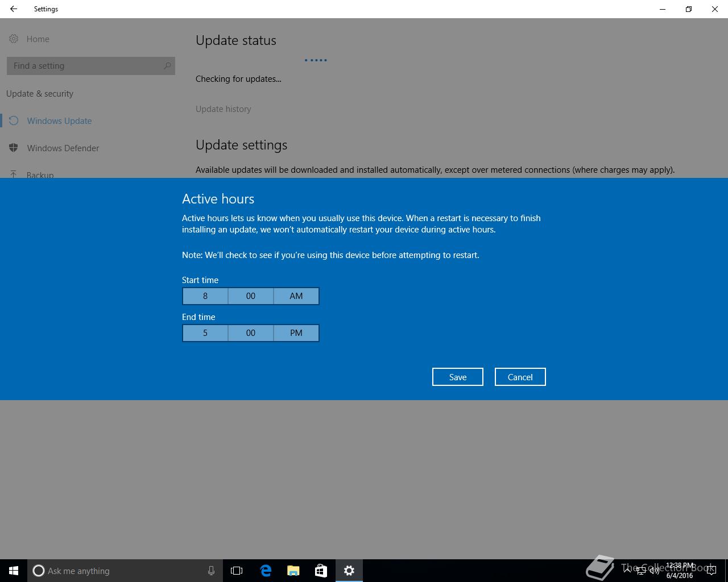728x582 pixels.
Task: Minimize the Settings window
Action: pos(663,9)
